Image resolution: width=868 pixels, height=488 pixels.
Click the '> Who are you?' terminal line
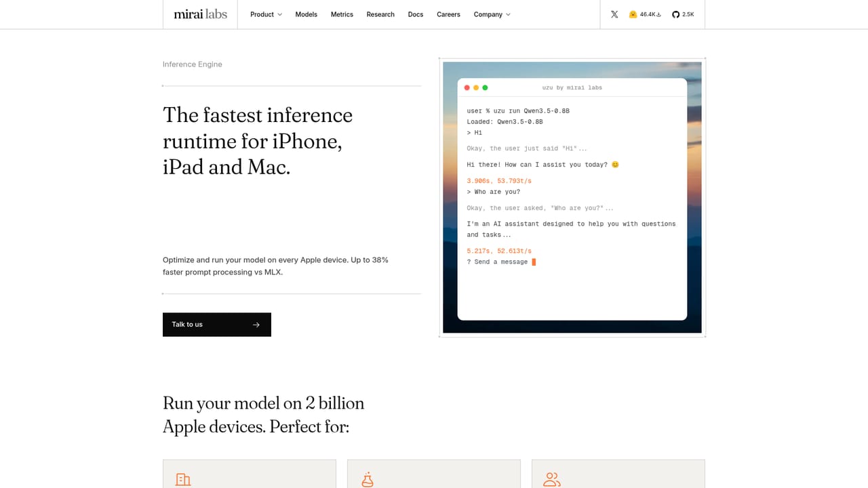pos(494,192)
